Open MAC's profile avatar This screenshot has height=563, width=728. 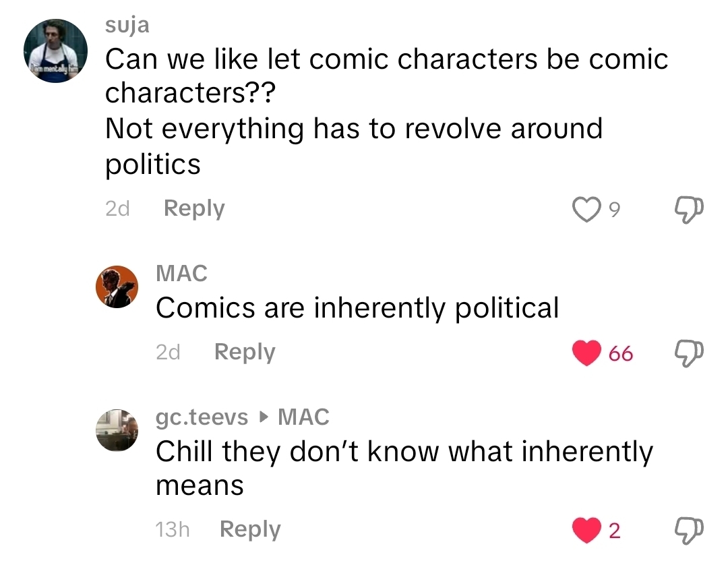[x=117, y=287]
